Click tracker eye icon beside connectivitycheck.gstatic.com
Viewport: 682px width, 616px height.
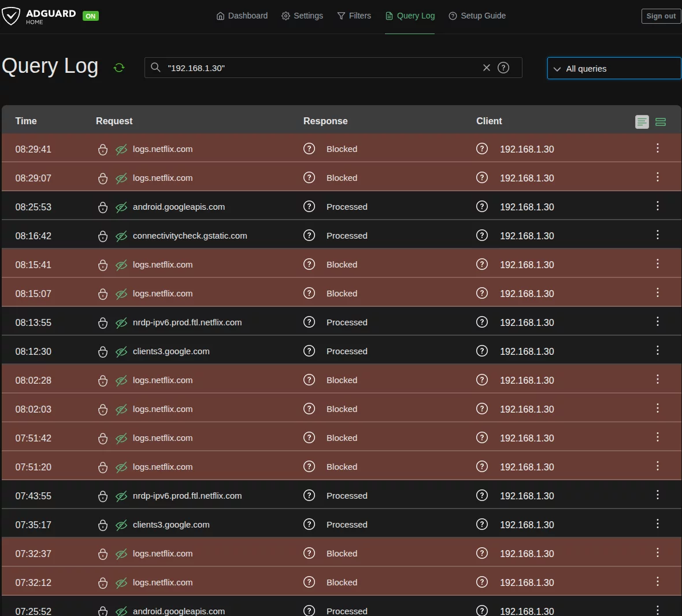click(x=121, y=236)
